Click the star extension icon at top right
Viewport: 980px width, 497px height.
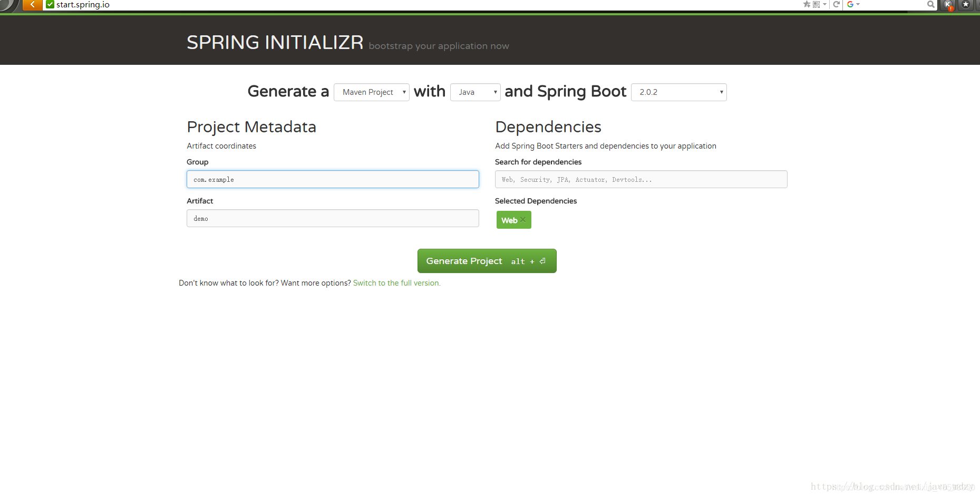(x=966, y=4)
